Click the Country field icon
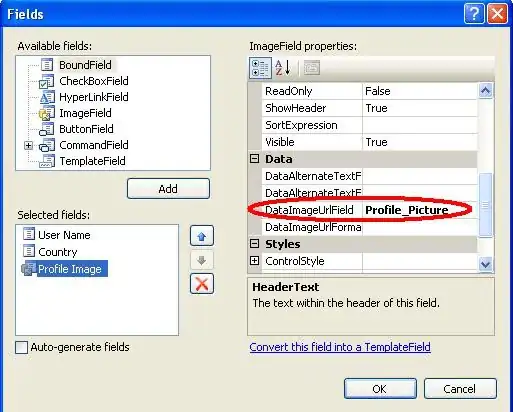Viewport: 513px width, 412px height. point(29,251)
